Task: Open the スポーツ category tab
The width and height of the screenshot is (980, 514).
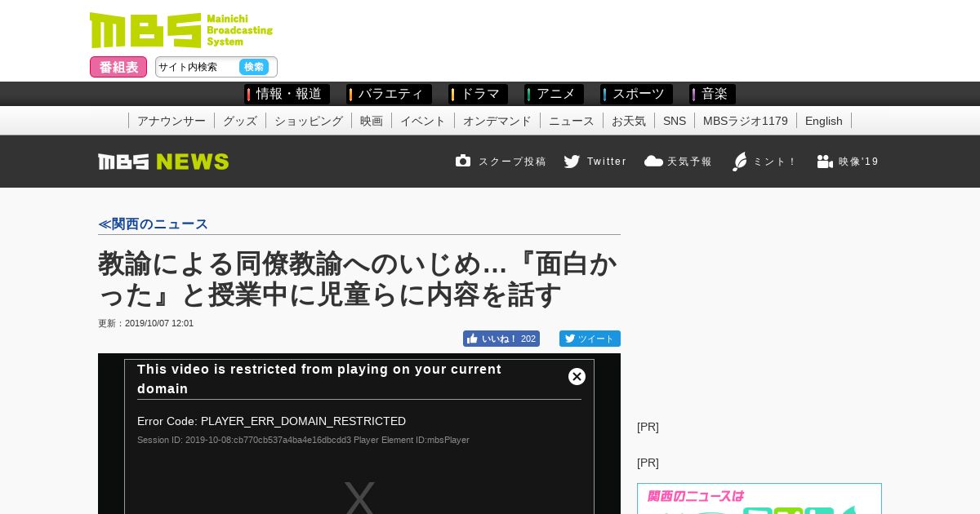Action: click(636, 94)
